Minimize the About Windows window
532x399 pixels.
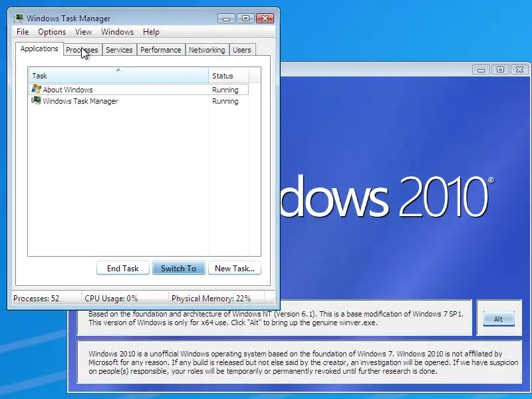[x=481, y=70]
